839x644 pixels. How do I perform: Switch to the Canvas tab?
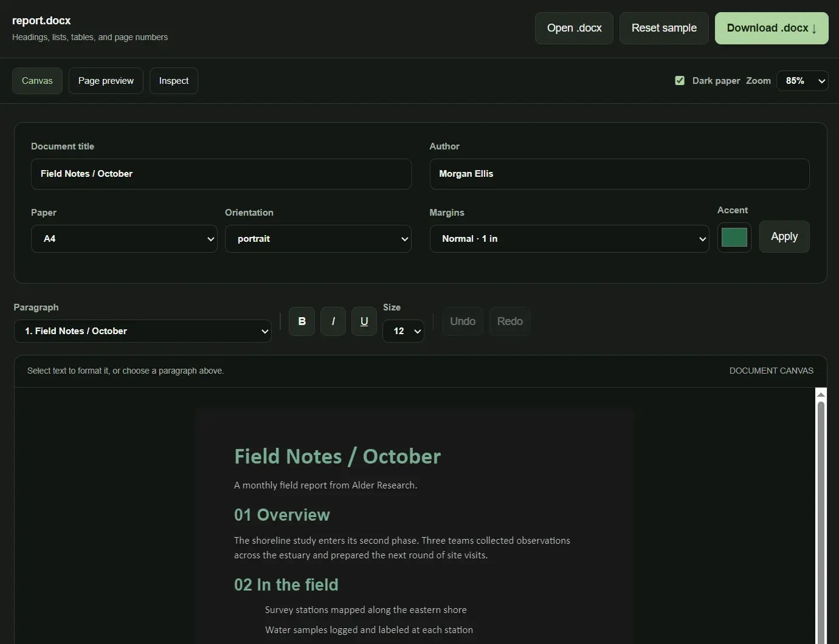tap(37, 81)
